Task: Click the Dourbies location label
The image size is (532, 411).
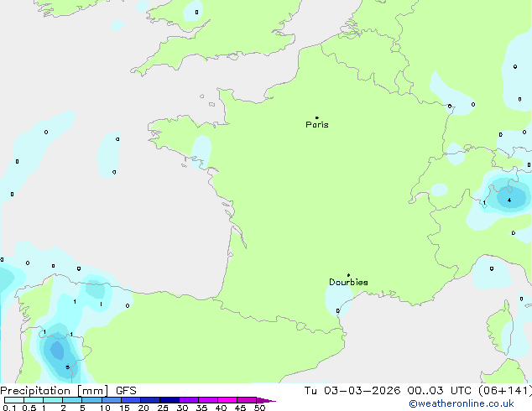Action: 348,282
